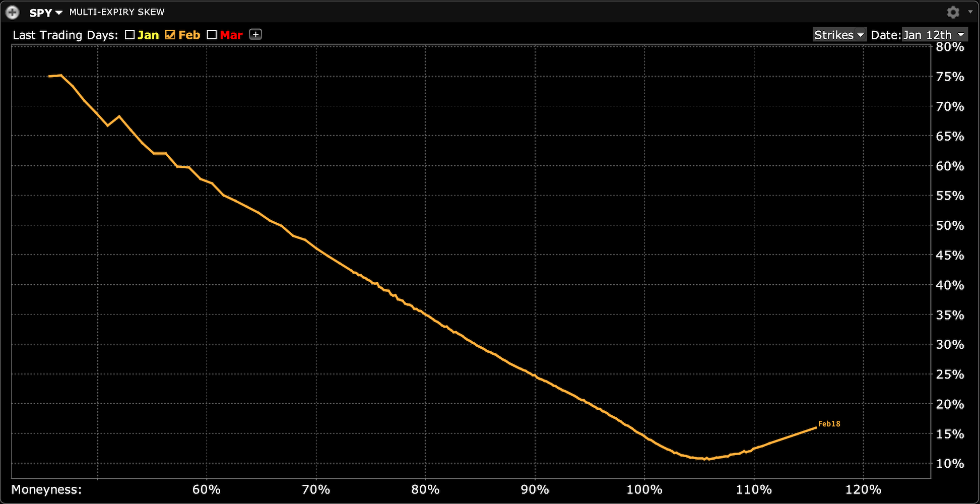Click the 110% moneyness axis label

(x=754, y=489)
